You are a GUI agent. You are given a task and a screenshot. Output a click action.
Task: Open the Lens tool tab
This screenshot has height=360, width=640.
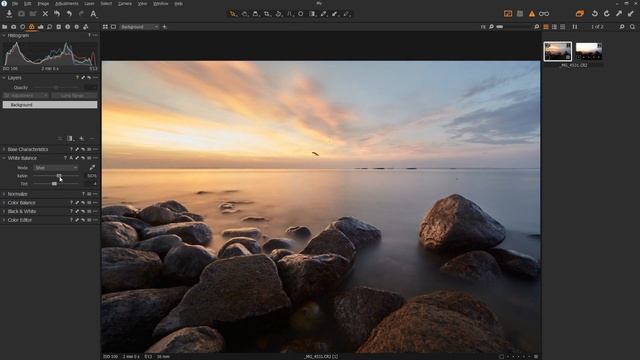tap(22, 27)
